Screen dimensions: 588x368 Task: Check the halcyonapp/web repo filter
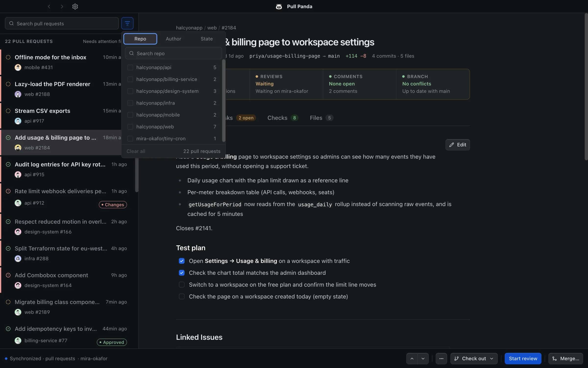point(130,127)
